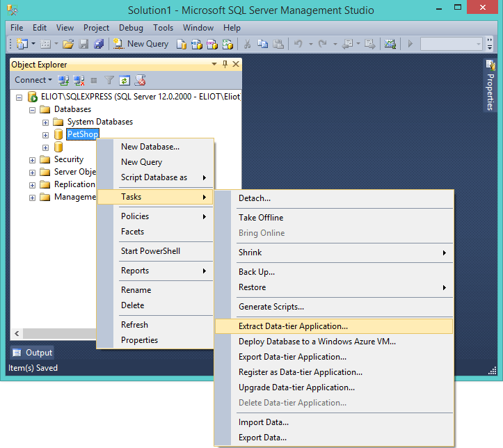Image resolution: width=503 pixels, height=448 pixels.
Task: Open the Output tab at the bottom
Action: pyautogui.click(x=32, y=353)
